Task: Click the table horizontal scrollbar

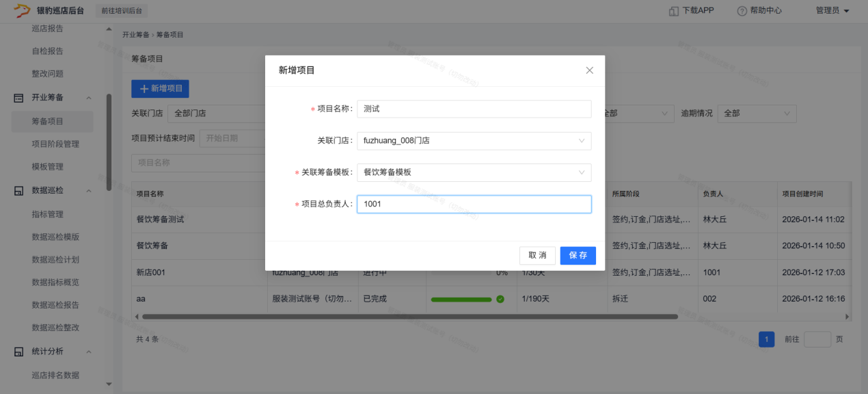Action: coord(410,317)
